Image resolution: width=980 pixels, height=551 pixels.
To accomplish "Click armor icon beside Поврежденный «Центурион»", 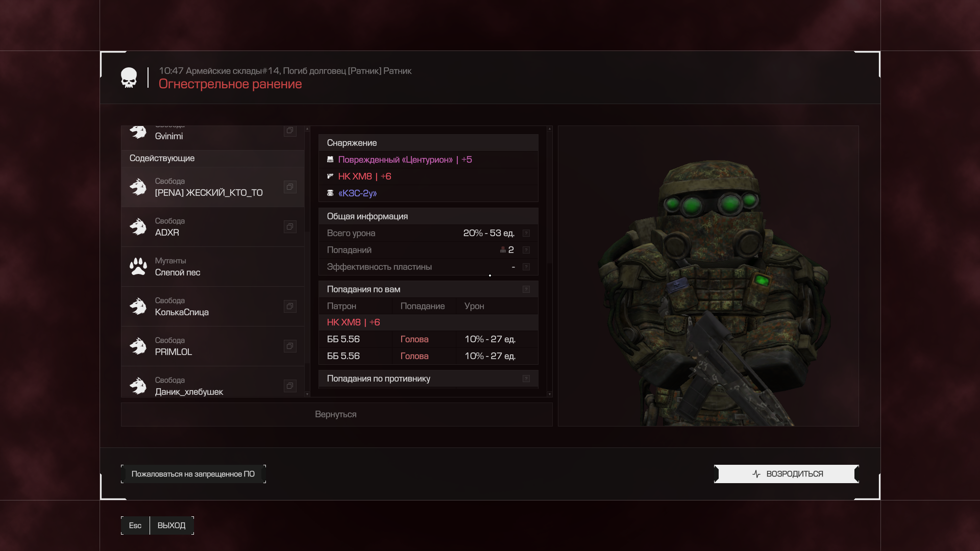I will pos(330,160).
